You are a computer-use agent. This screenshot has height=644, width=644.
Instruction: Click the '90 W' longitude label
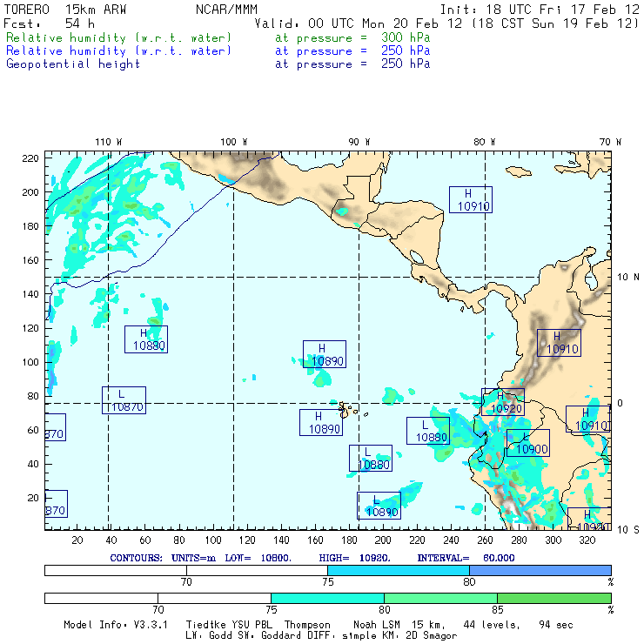point(359,142)
